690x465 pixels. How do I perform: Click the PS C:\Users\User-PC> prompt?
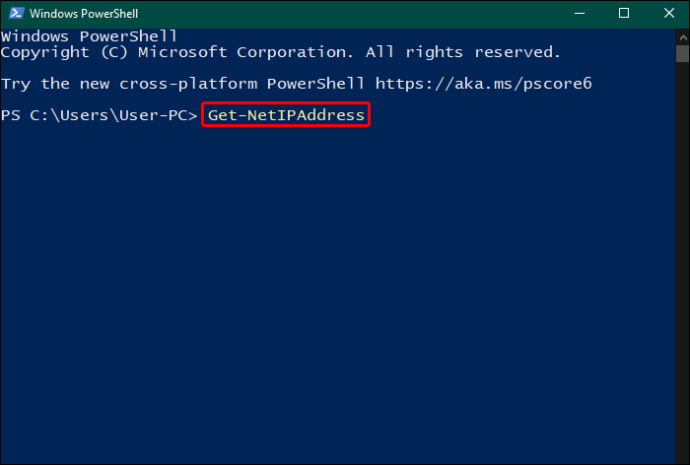click(x=99, y=115)
